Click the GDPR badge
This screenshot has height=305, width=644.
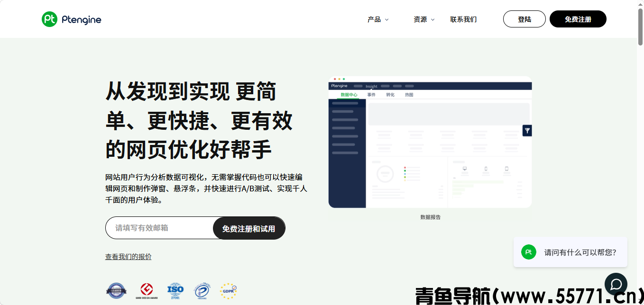(228, 290)
